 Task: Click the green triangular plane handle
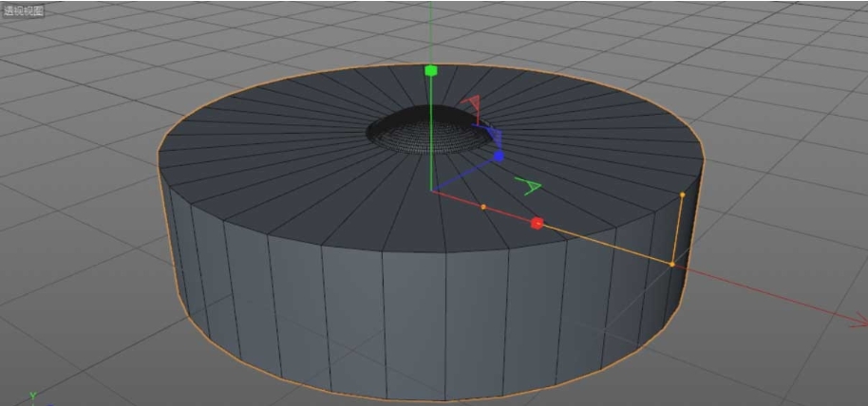pyautogui.click(x=528, y=185)
